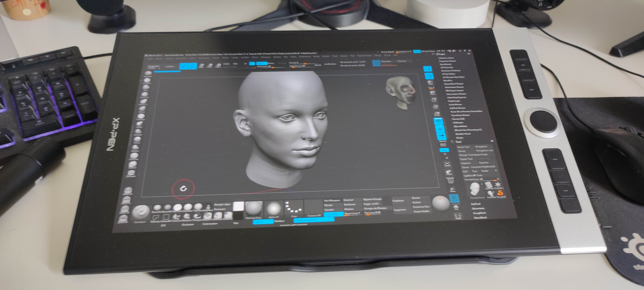
Task: Expand the Géométrie subpalette
Action: tap(478, 208)
